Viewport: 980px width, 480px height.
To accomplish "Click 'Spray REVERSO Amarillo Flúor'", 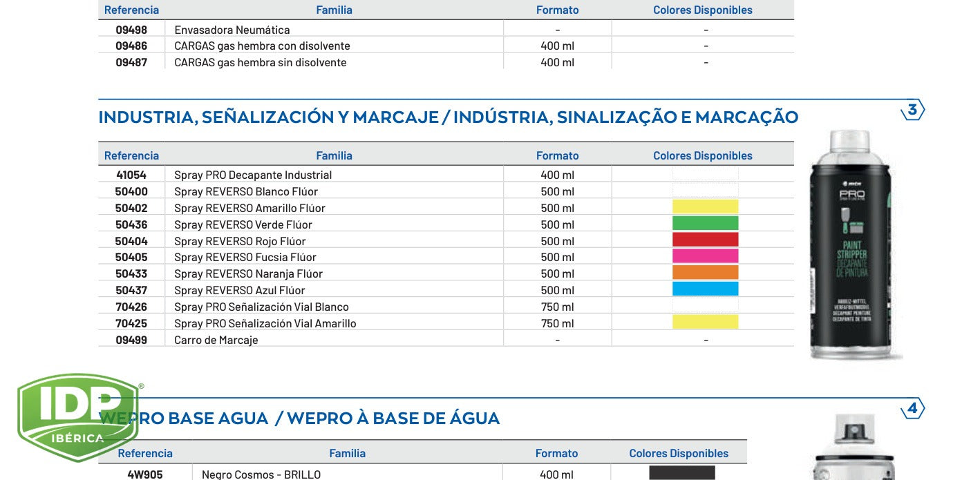I will [249, 208].
